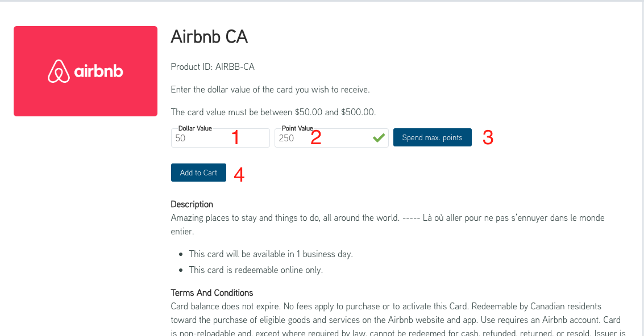Click the Point Value input field
Viewport: 644px width, 336px height.
point(331,138)
